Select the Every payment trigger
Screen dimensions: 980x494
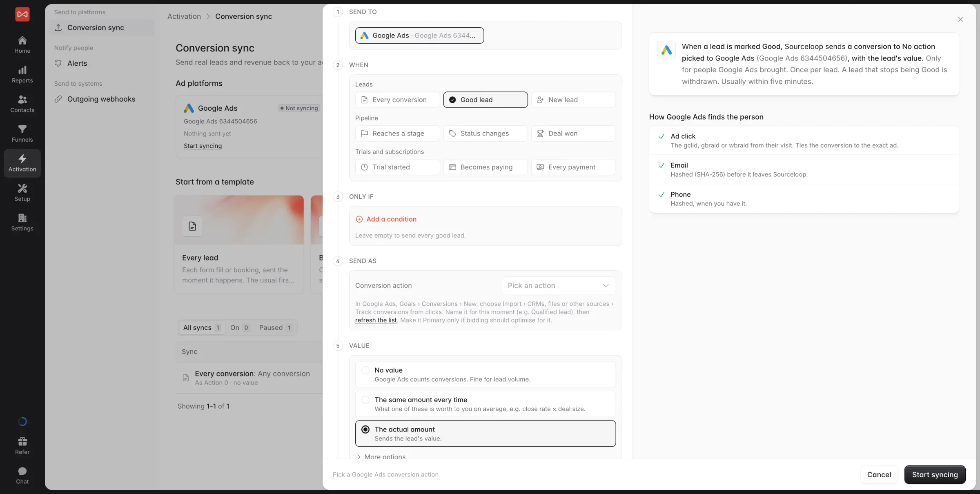(x=573, y=167)
